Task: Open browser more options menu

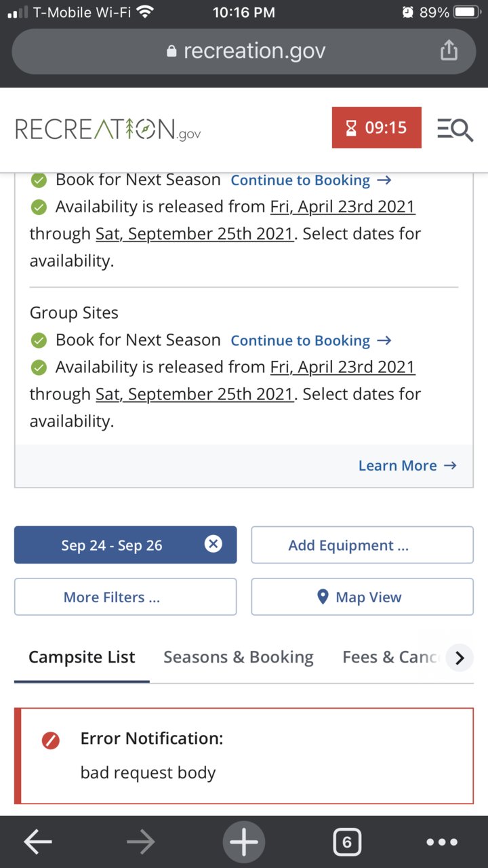Action: point(442,842)
